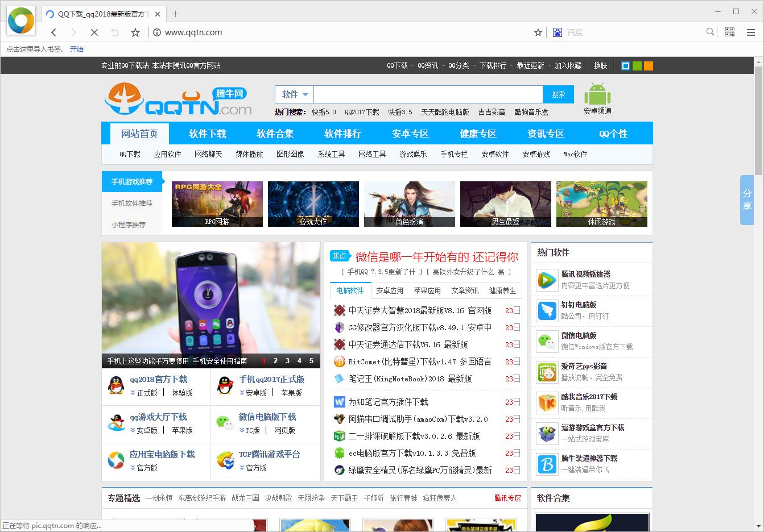The image size is (764, 532).
Task: Open the 软件下载 navigation tab
Action: click(208, 134)
